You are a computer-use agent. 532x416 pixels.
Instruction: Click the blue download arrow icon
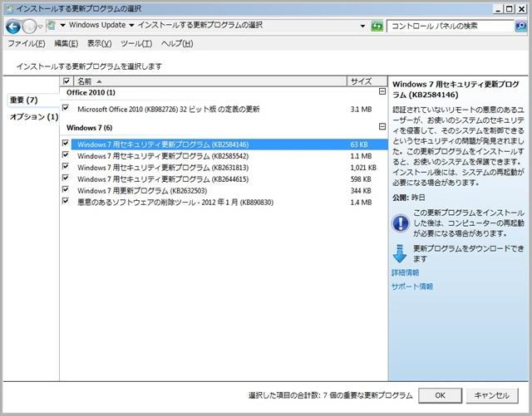(x=400, y=253)
